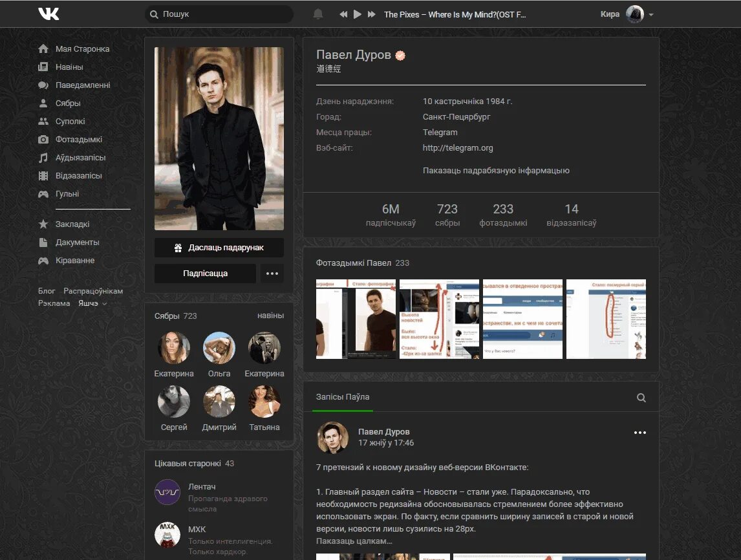The height and width of the screenshot is (560, 741).
Task: Open the Кира account dropdown arrow
Action: [x=651, y=15]
